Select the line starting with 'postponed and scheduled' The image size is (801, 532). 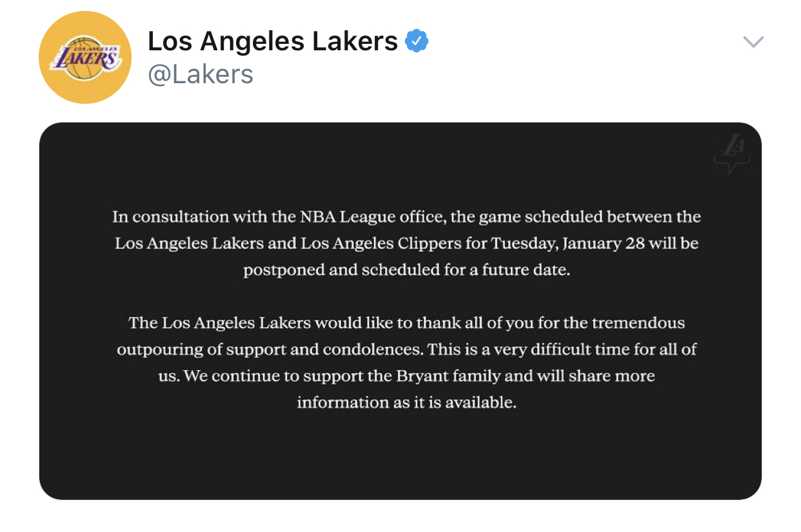coord(407,271)
